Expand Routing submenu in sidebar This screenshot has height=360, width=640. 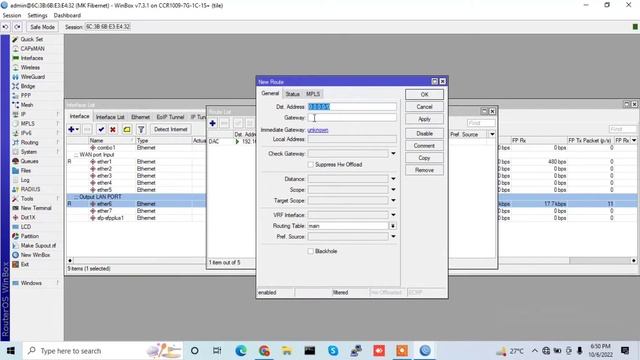tap(29, 142)
